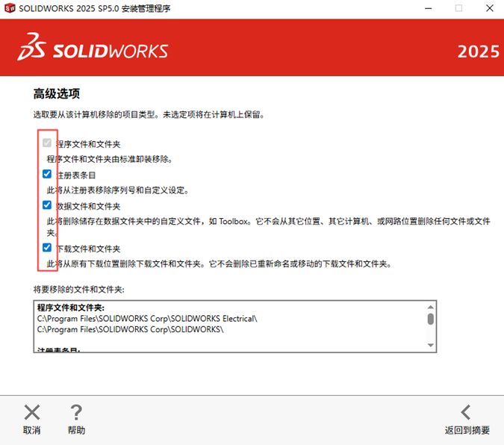Viewport: 504px width, 445px height.
Task: Click the registry removal description text
Action: (118, 190)
